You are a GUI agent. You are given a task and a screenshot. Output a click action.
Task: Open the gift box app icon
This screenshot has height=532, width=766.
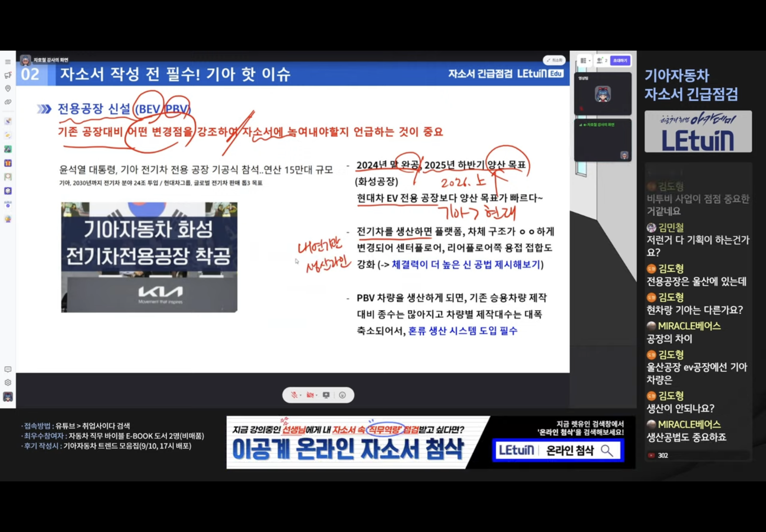[8, 163]
